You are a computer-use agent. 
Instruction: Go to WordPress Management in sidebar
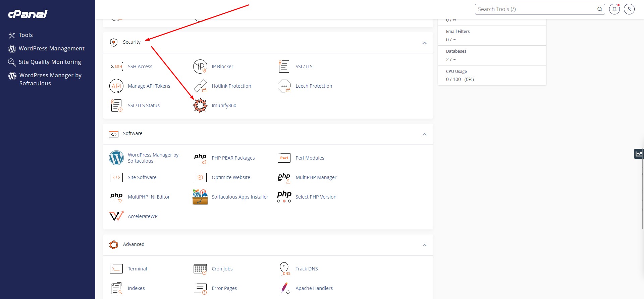[x=51, y=48]
